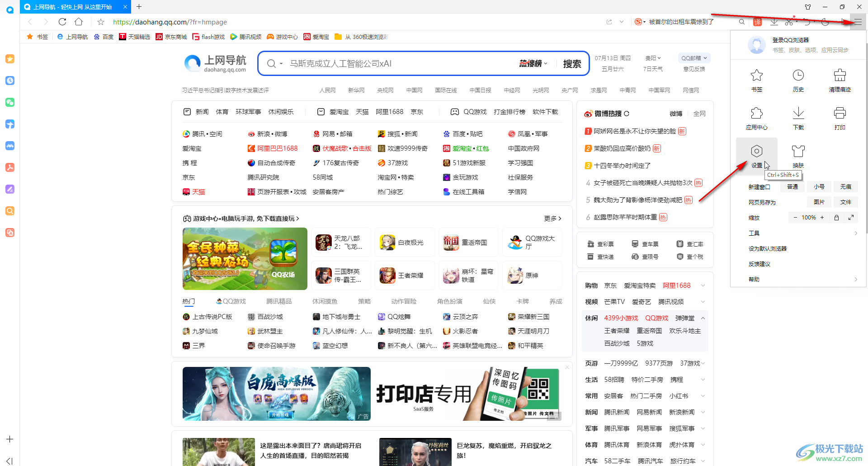
Task: Click the 搜索 button
Action: [x=572, y=64]
